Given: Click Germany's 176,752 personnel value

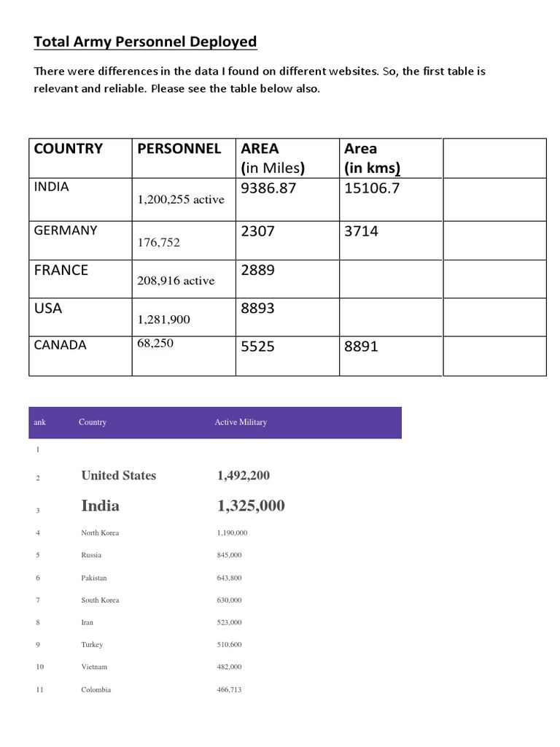Looking at the screenshot, I should (x=159, y=242).
